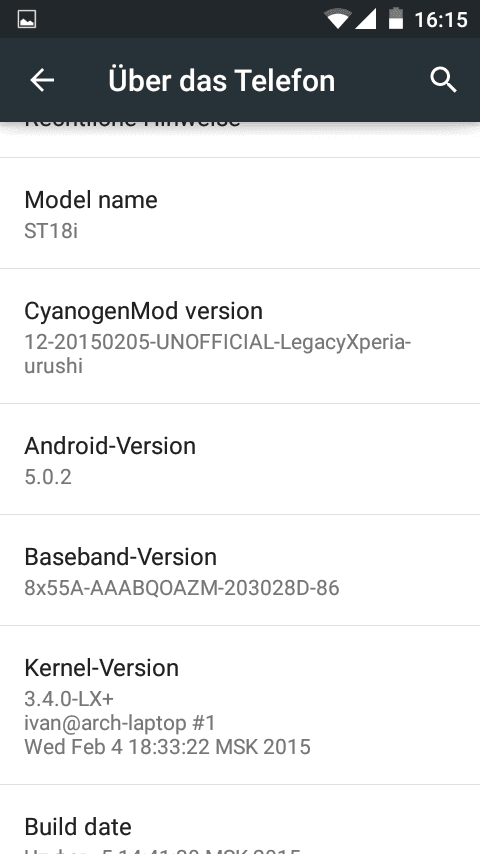Select the Model name entry
480x854 pixels.
coord(240,214)
